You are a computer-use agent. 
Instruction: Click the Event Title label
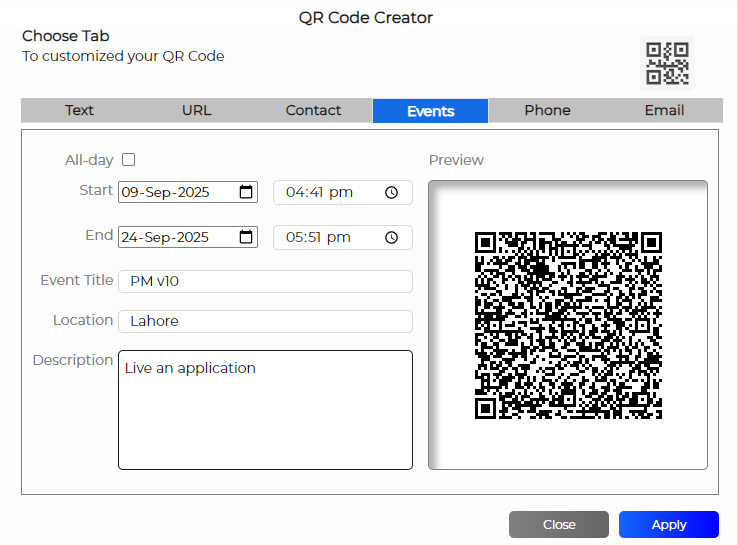point(77,280)
